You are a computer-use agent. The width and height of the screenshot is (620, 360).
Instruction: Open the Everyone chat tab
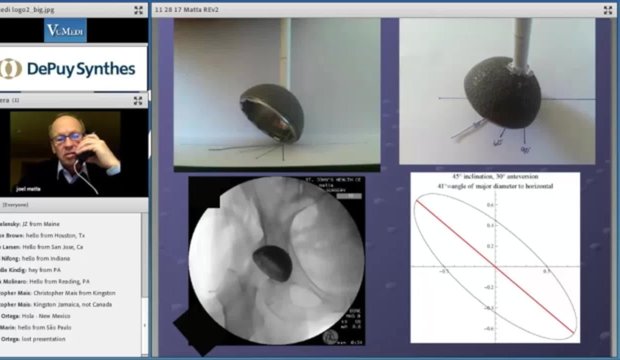[16, 205]
